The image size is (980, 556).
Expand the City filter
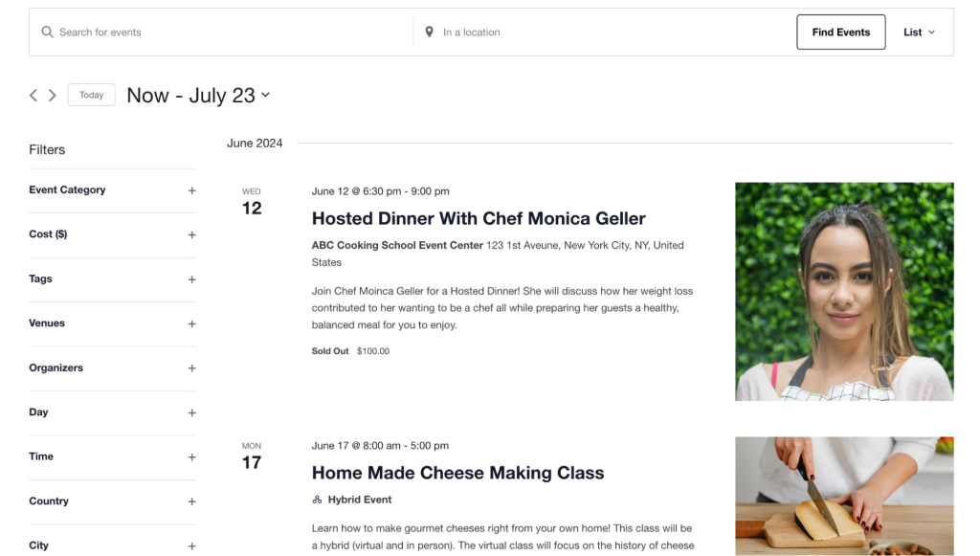click(191, 545)
